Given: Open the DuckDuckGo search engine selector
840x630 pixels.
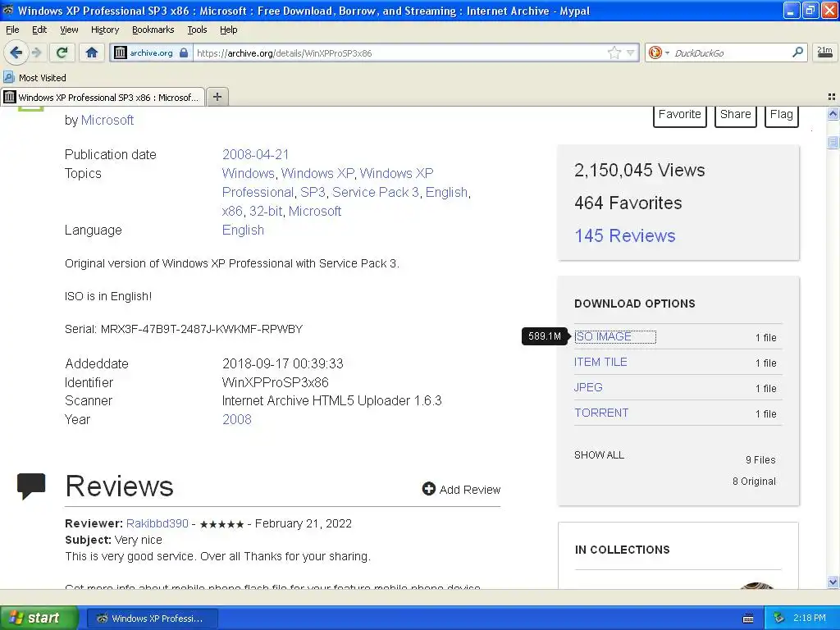Looking at the screenshot, I should click(x=659, y=52).
